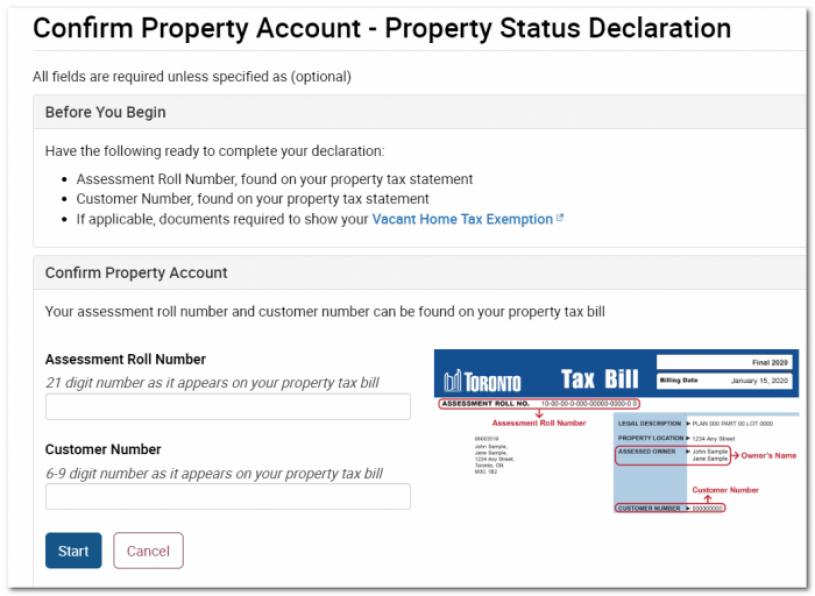Click the red 'Assessment Roll Number' callout in the sample bill
The image size is (815, 596).
539,423
